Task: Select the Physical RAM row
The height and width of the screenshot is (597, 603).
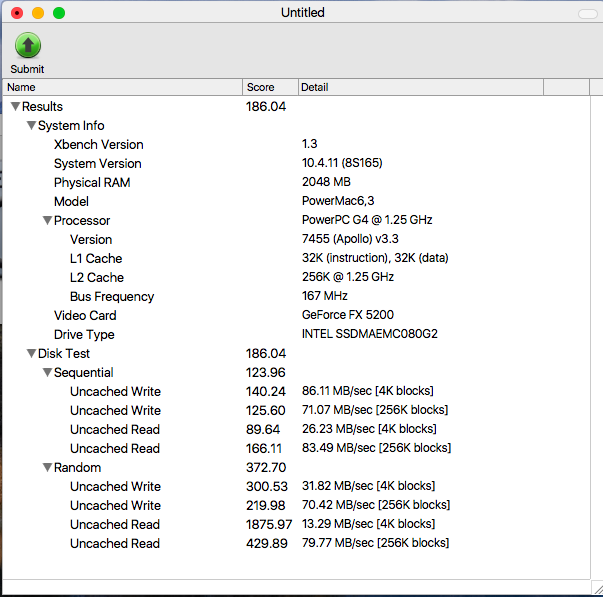Action: tap(296, 182)
